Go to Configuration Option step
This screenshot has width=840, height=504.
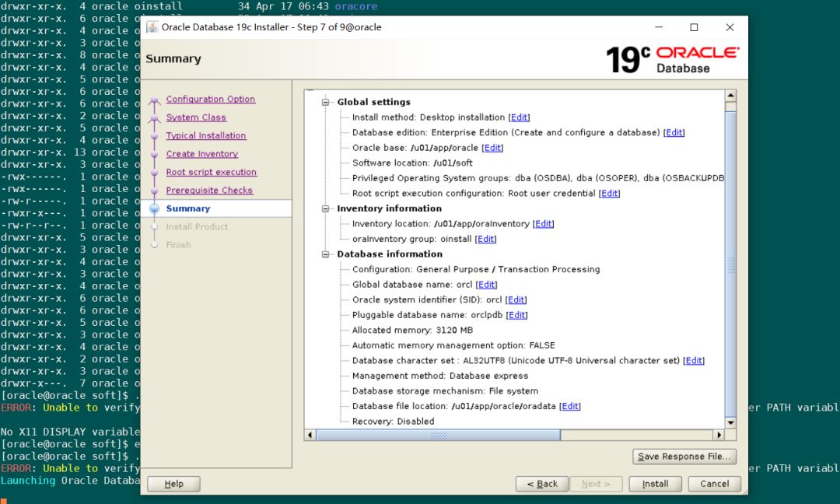pos(211,99)
